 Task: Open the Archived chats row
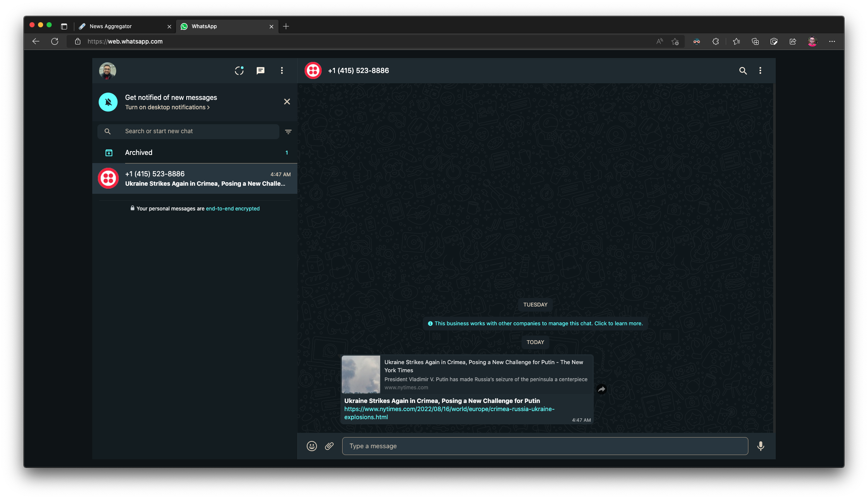pos(195,152)
